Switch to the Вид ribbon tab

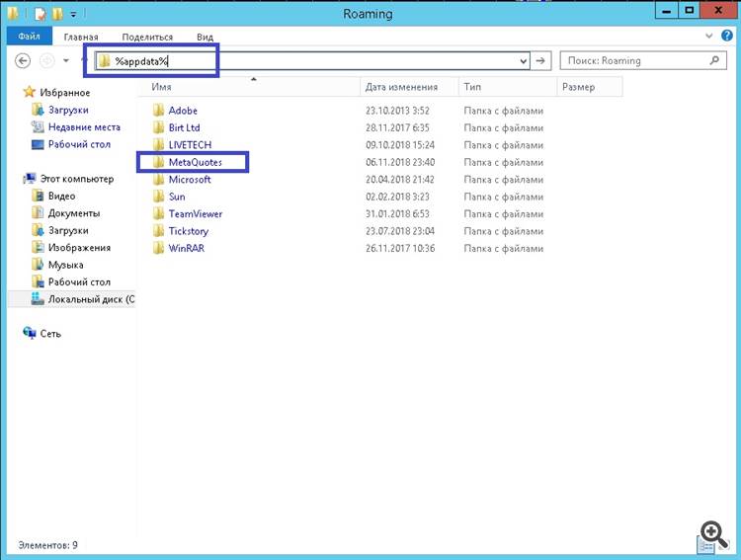point(206,37)
